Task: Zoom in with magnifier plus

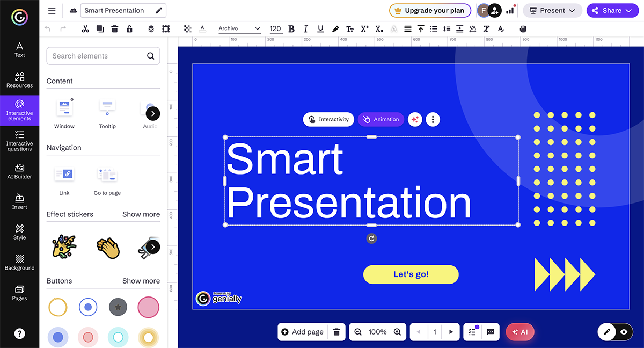Action: [397, 332]
